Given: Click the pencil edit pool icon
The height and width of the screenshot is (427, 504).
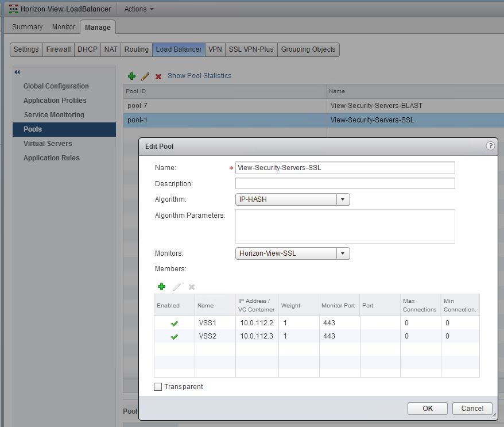Looking at the screenshot, I should [145, 76].
